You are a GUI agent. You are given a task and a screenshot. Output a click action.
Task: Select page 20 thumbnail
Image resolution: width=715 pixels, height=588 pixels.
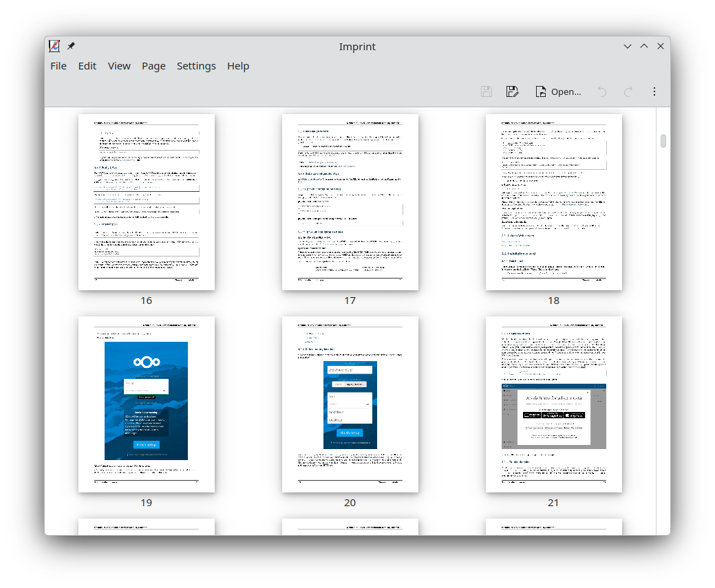350,404
